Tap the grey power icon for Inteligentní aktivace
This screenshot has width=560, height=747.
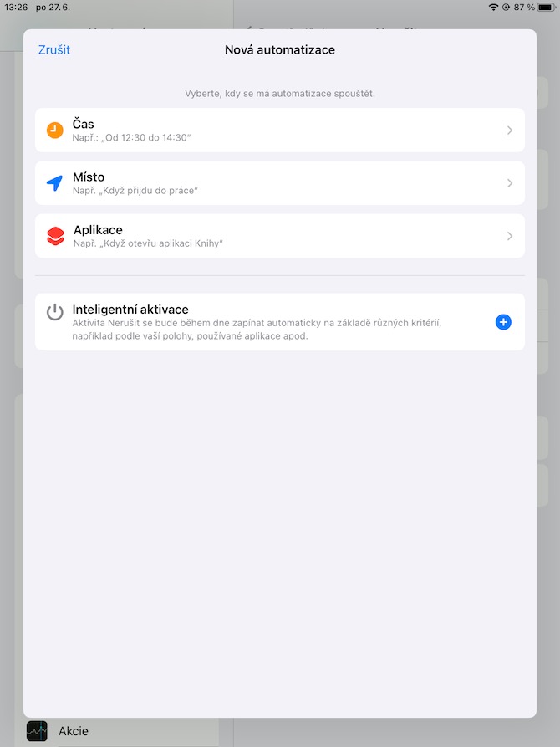[55, 312]
